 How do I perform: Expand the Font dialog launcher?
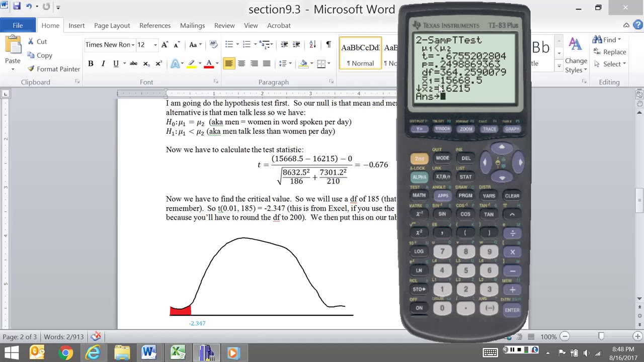[216, 81]
